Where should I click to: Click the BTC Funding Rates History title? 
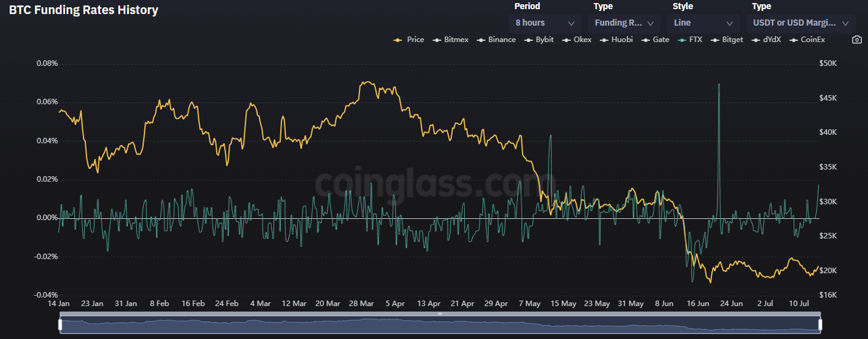pyautogui.click(x=83, y=10)
